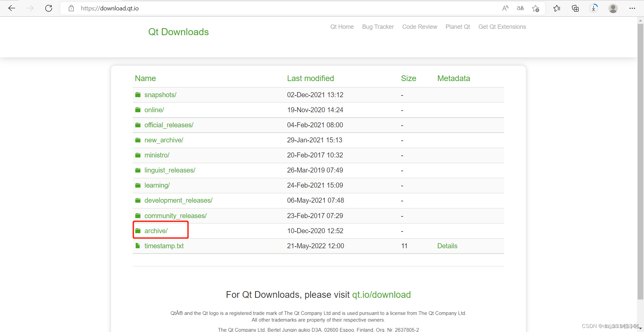Visit Planet Qt from the navigation
644x332 pixels.
(458, 27)
